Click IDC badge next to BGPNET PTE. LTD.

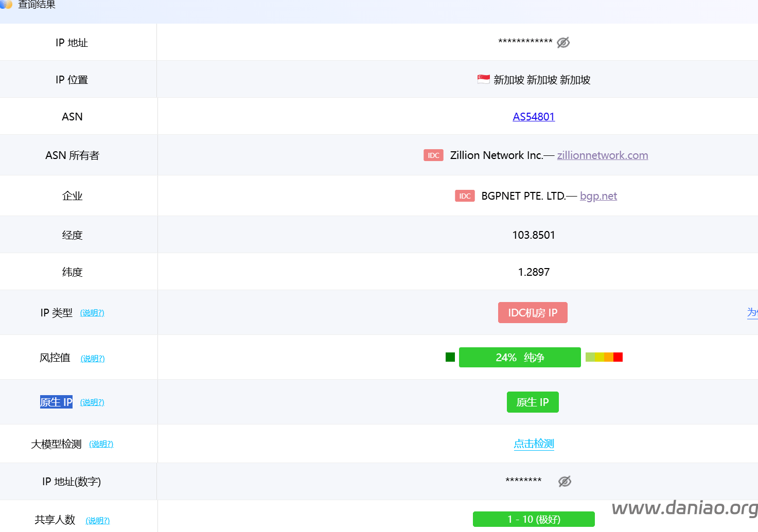click(465, 196)
